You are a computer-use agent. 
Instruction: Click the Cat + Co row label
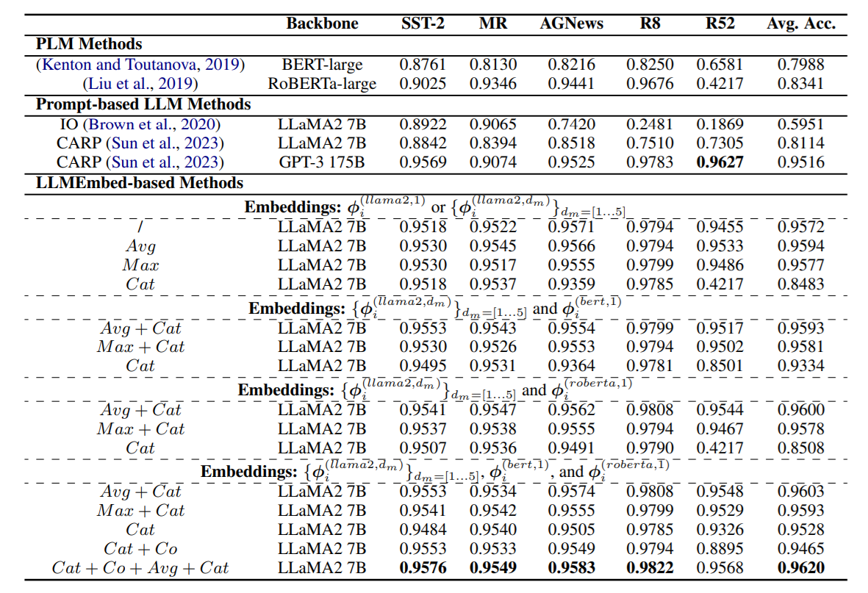click(x=140, y=549)
